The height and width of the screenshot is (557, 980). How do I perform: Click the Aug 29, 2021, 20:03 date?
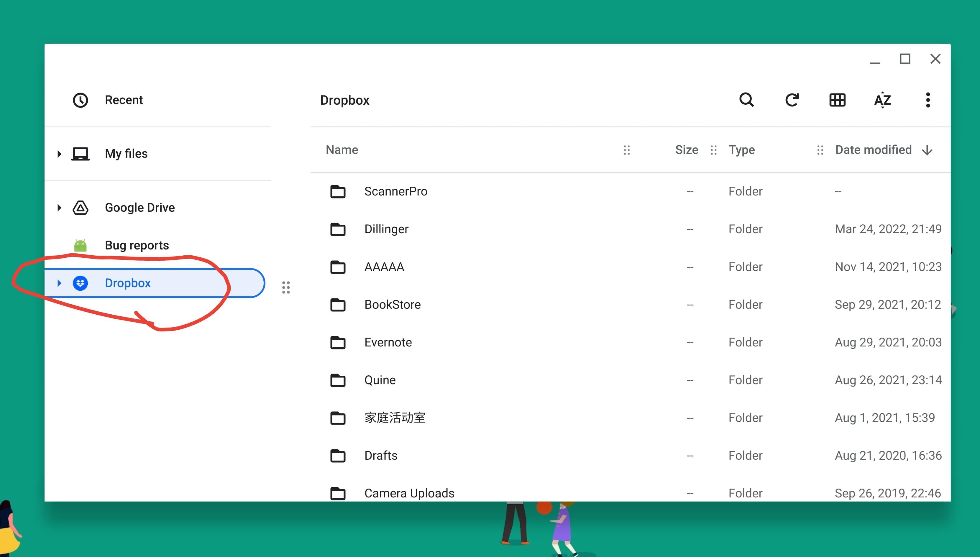[x=888, y=342]
